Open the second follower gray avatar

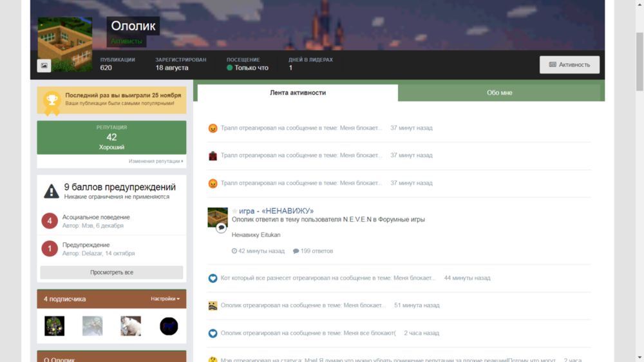(92, 327)
